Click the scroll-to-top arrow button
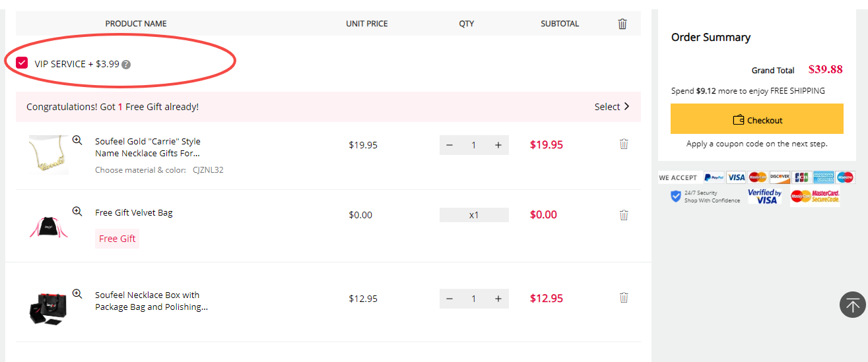The image size is (868, 362). (x=852, y=305)
